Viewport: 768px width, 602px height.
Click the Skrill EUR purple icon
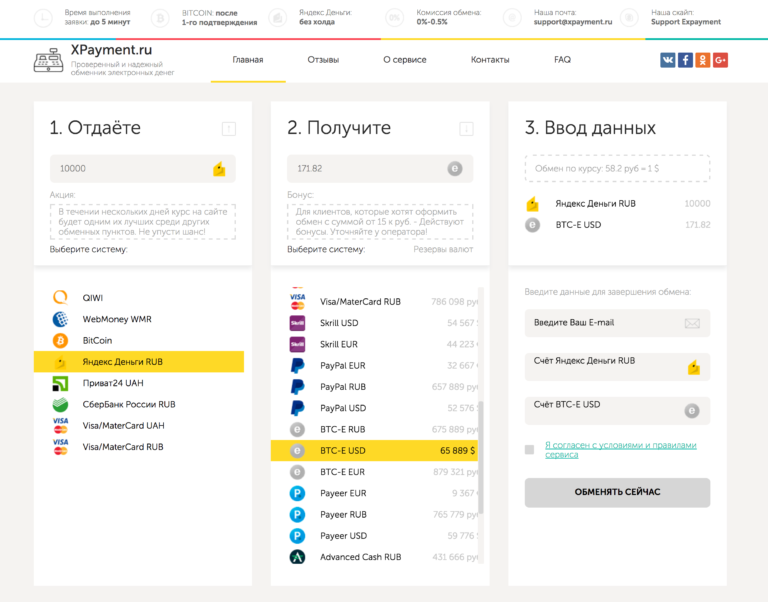[x=297, y=344]
